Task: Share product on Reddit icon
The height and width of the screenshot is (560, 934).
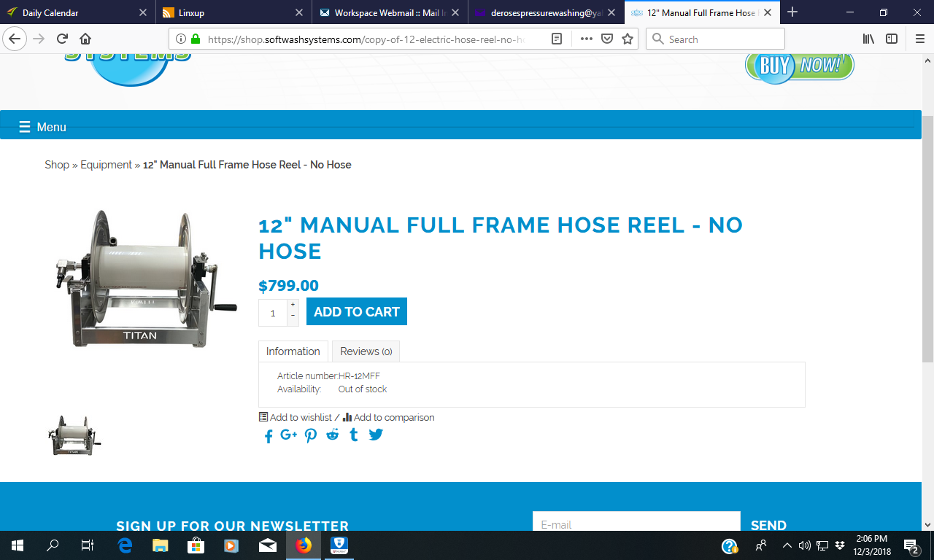Action: [333, 435]
